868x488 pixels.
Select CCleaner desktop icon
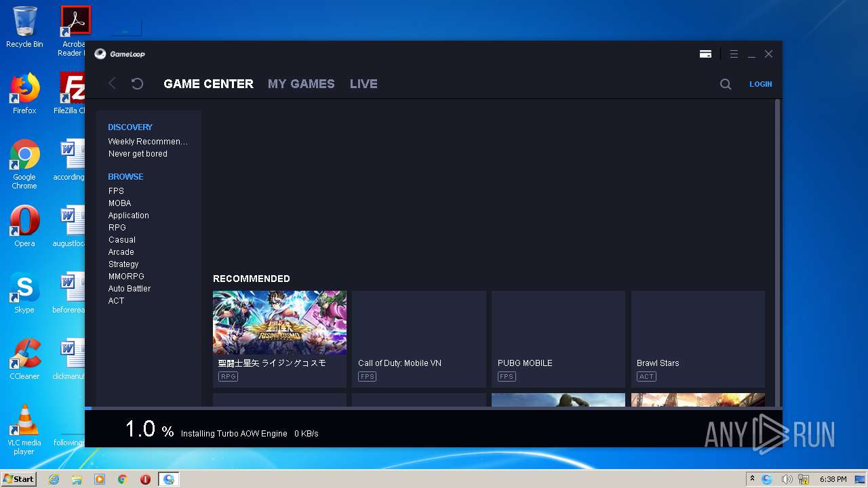(x=24, y=359)
